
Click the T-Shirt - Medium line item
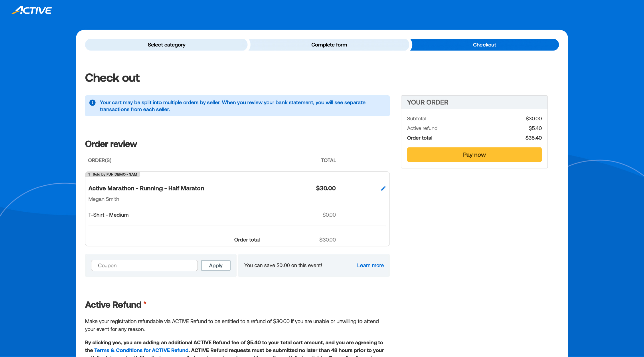point(108,215)
